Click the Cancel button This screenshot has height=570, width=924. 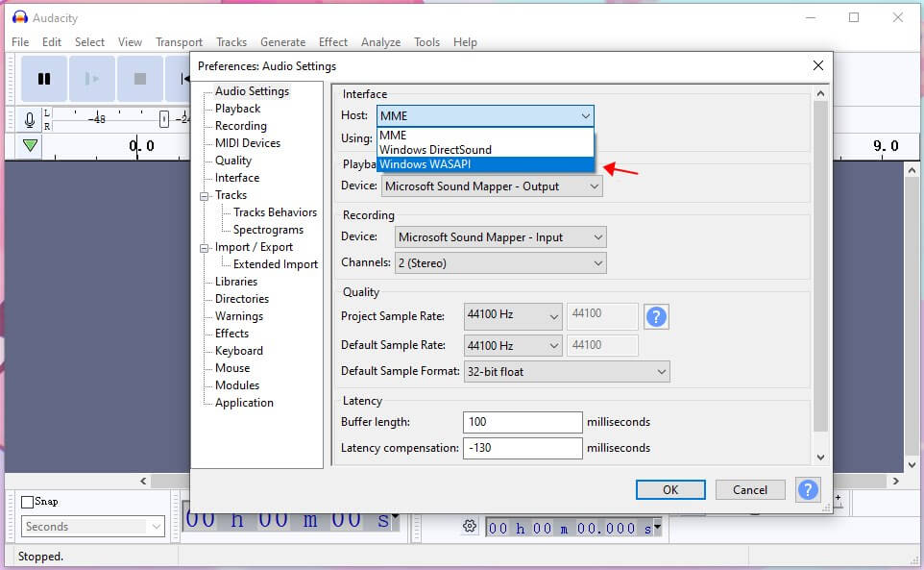(x=750, y=490)
